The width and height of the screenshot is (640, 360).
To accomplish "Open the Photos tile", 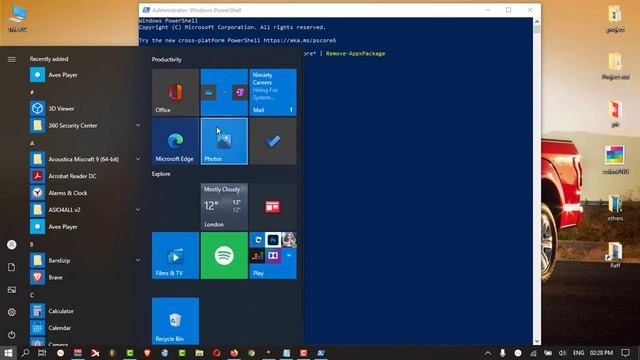I will pyautogui.click(x=224, y=141).
